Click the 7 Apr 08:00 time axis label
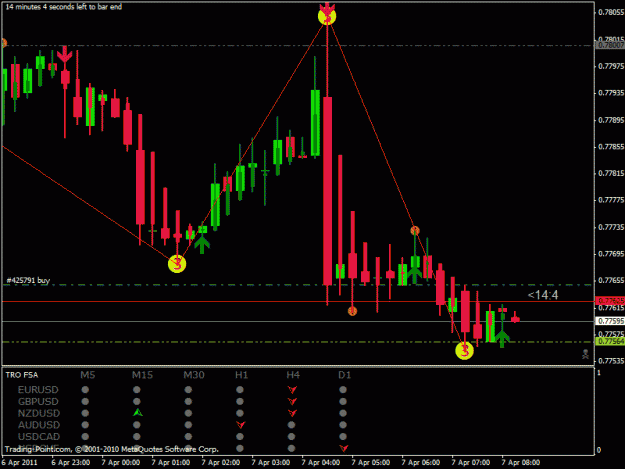Image resolution: width=625 pixels, height=469 pixels. (x=521, y=462)
